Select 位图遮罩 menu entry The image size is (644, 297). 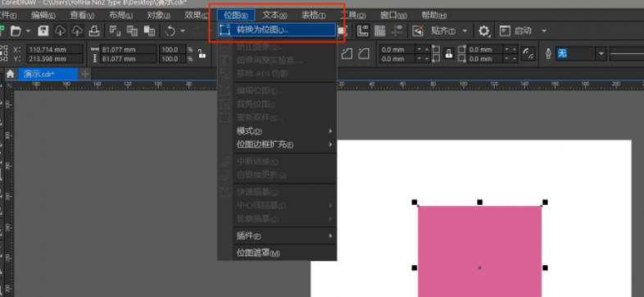pyautogui.click(x=285, y=253)
